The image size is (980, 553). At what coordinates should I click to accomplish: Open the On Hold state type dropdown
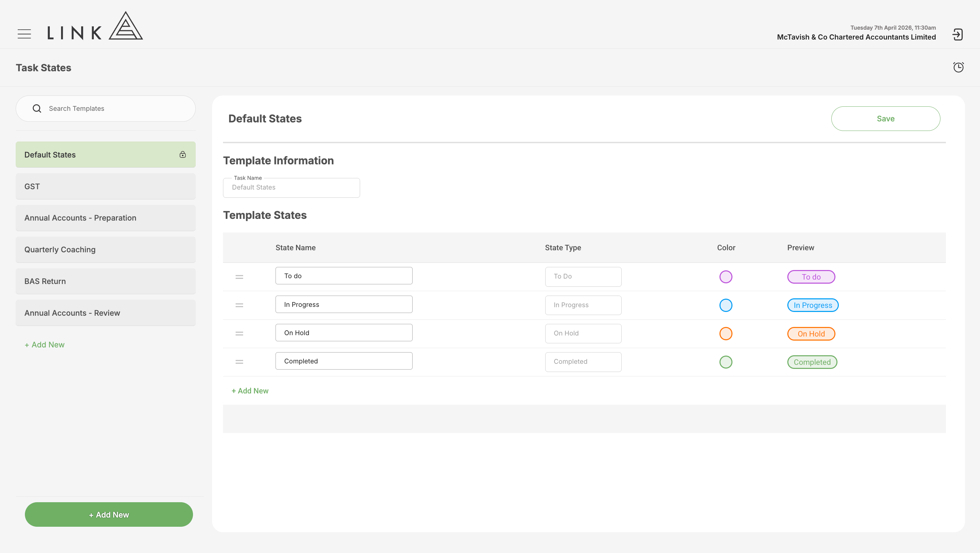coord(583,333)
